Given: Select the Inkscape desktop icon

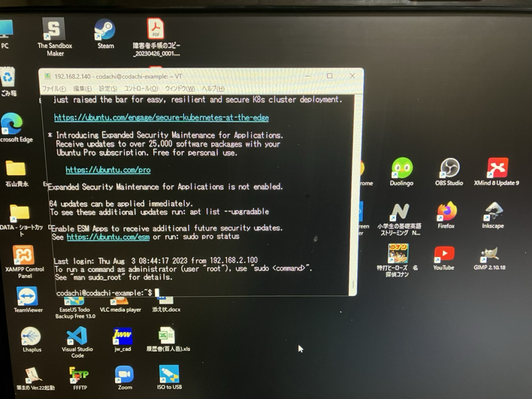Looking at the screenshot, I should tap(493, 212).
